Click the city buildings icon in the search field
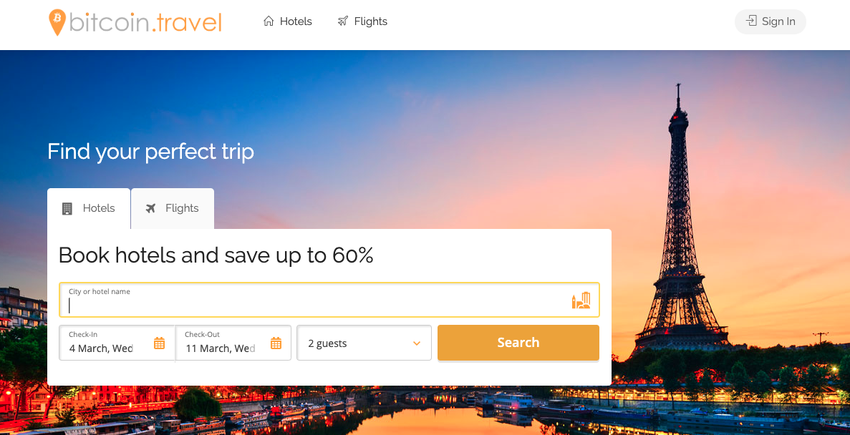Viewport: 850px width, 435px height. click(581, 300)
